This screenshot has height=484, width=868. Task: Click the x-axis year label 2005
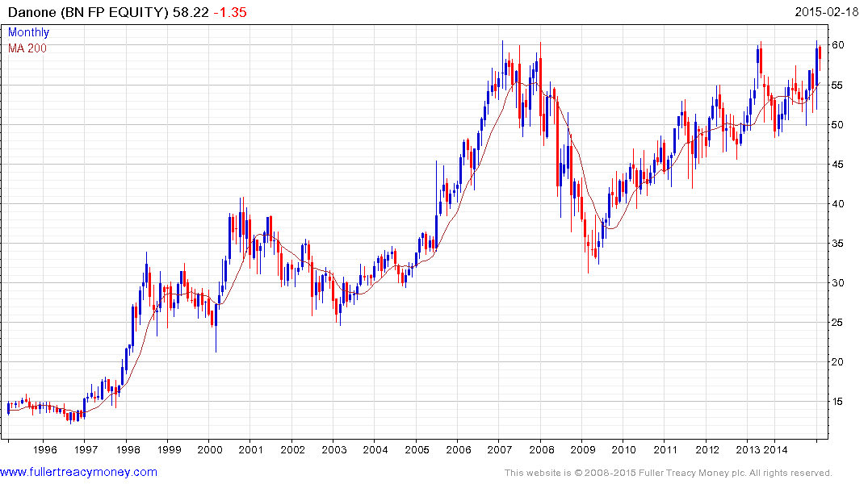point(417,449)
